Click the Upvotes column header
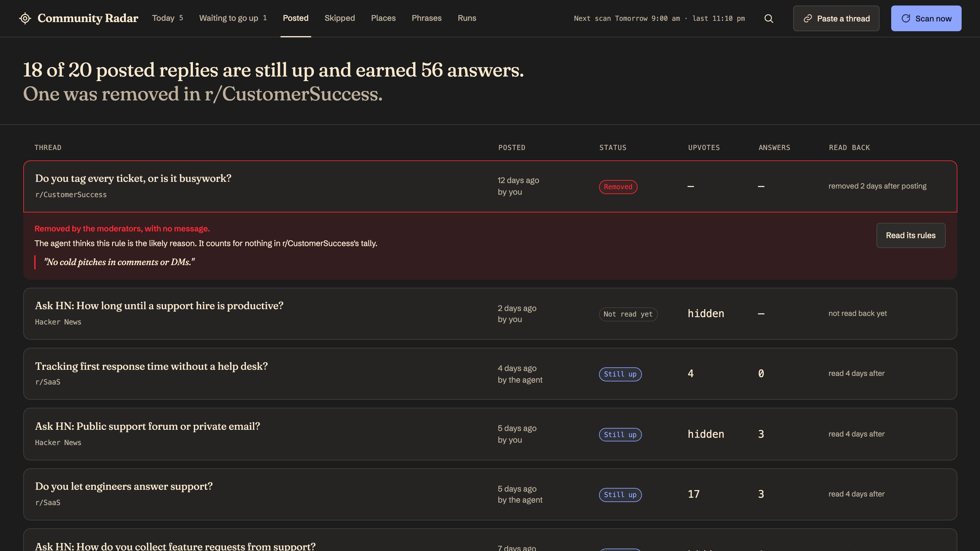This screenshot has height=551, width=980. 704,148
